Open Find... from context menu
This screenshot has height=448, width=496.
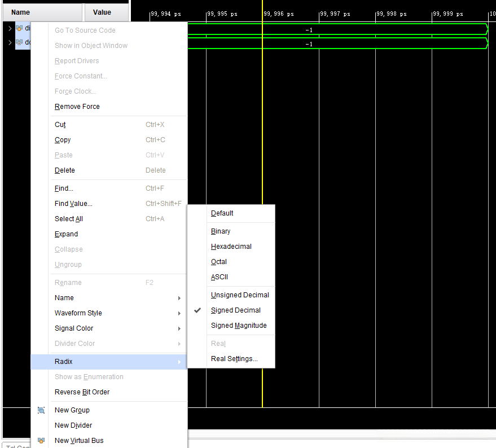point(109,188)
